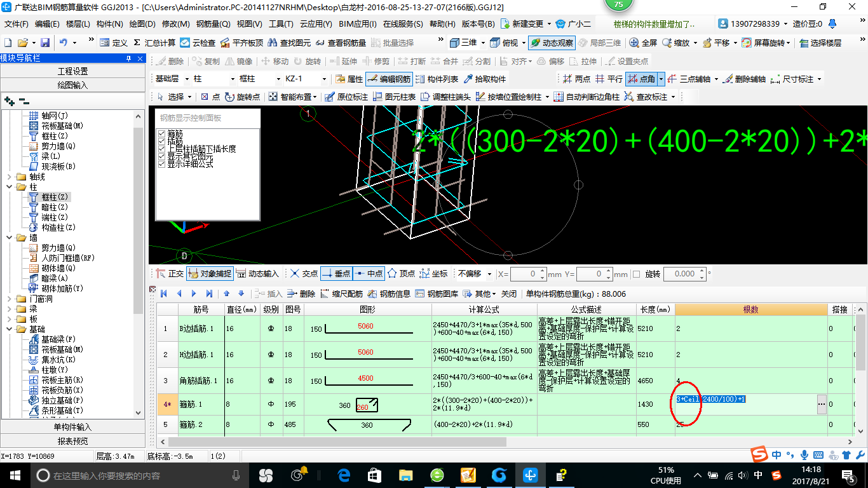Toggle 正交 orthogonal mode

170,274
